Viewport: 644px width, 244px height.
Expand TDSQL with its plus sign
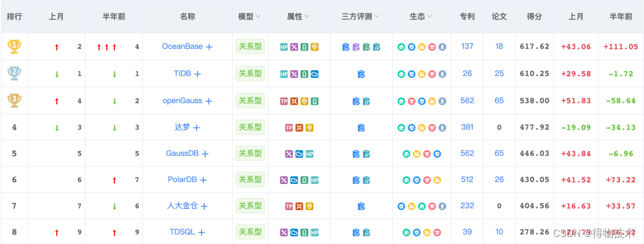202,232
